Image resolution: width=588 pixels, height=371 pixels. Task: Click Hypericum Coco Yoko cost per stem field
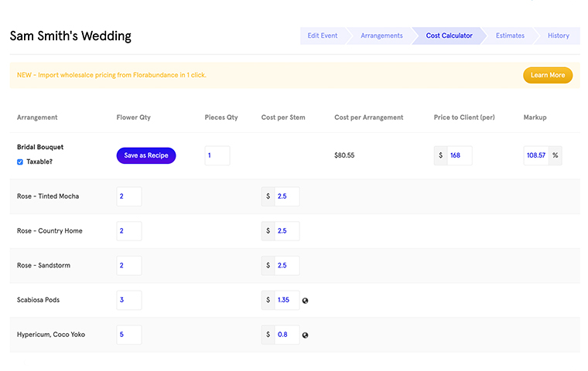point(286,335)
